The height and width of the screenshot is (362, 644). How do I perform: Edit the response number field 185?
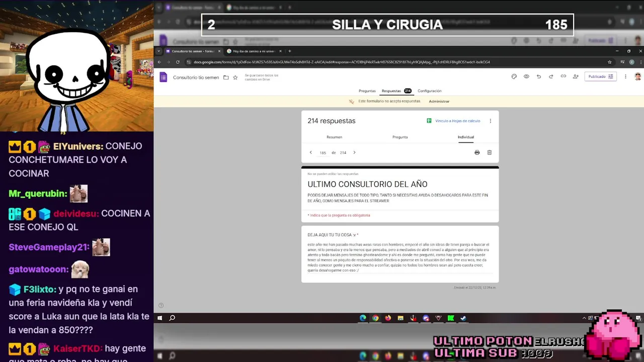pos(323,153)
